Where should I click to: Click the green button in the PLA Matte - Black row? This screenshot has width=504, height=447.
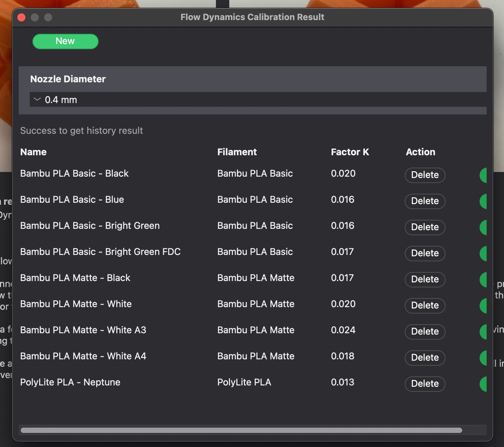483,279
